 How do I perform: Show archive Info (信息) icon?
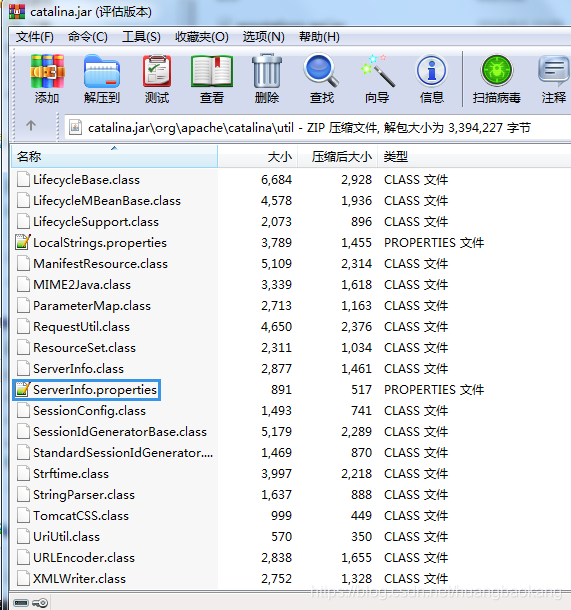coord(431,70)
